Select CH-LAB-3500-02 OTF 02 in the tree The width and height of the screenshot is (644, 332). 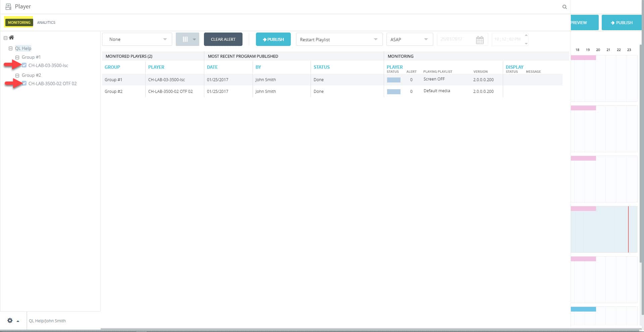pos(53,84)
